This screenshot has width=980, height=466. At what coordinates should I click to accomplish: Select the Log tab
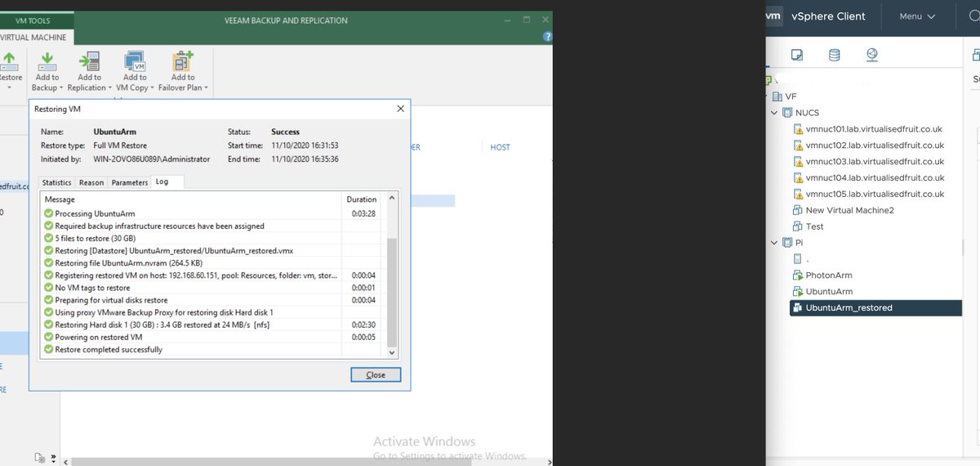point(167,181)
